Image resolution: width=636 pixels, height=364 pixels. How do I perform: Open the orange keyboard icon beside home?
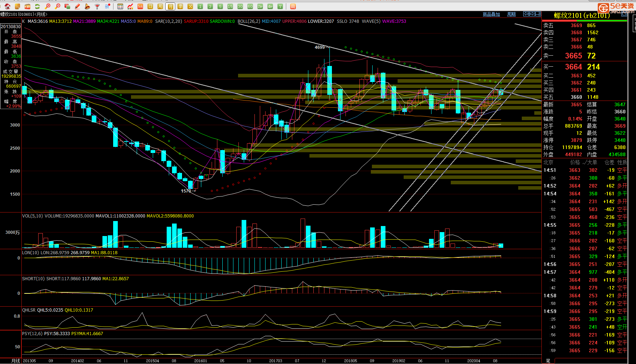click(x=17, y=6)
